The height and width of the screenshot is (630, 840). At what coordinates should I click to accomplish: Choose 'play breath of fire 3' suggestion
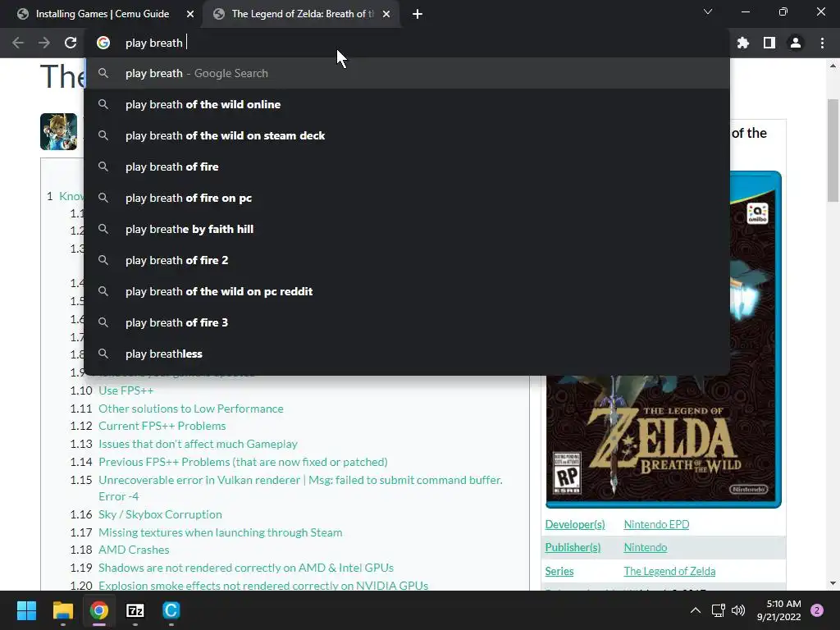[x=407, y=322]
